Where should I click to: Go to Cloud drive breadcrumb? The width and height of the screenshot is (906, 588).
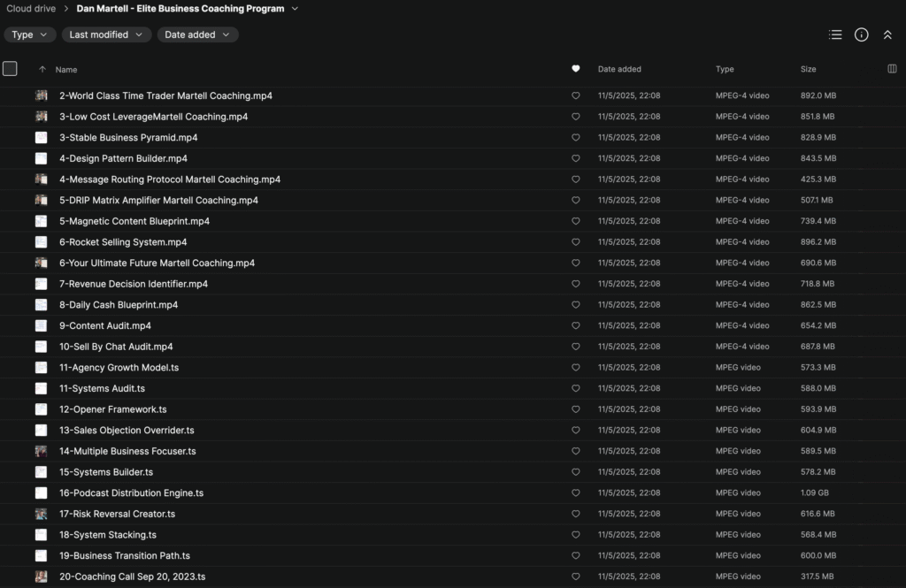(31, 9)
